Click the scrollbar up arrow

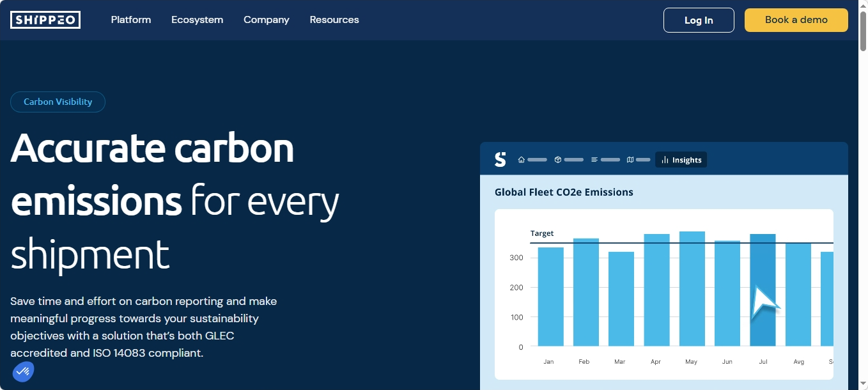coord(863,5)
